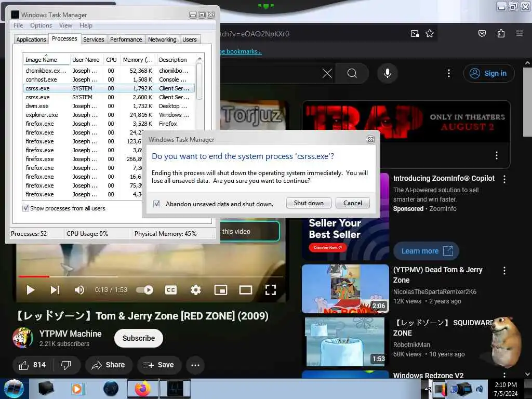Screen dimensions: 532x399
Task: Share the Tom & Jerry Zone video
Action: click(109, 365)
